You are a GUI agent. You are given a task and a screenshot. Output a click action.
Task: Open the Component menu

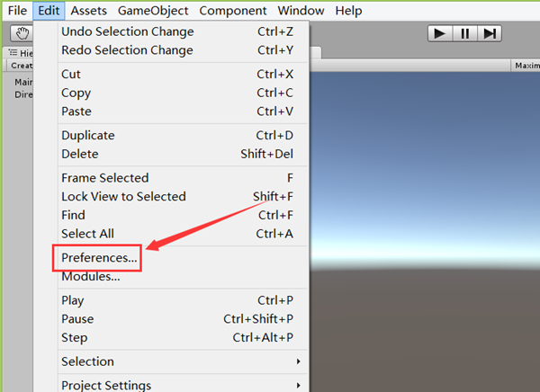coord(233,11)
